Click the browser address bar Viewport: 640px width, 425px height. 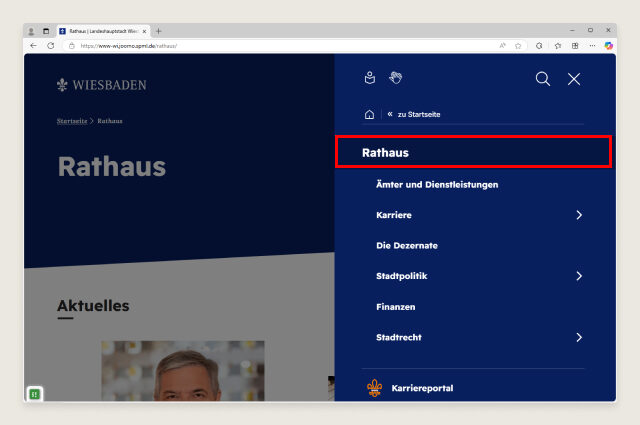(280, 45)
